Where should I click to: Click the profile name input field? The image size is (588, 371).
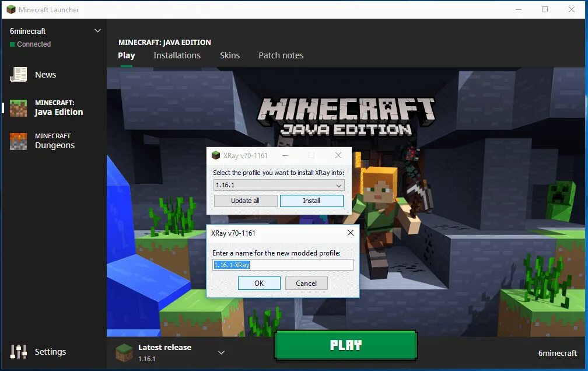pos(283,265)
